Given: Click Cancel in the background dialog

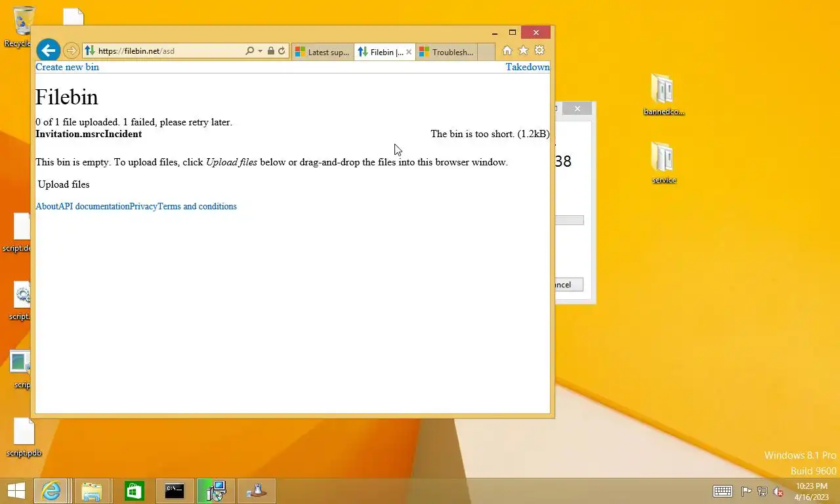Looking at the screenshot, I should (568, 285).
